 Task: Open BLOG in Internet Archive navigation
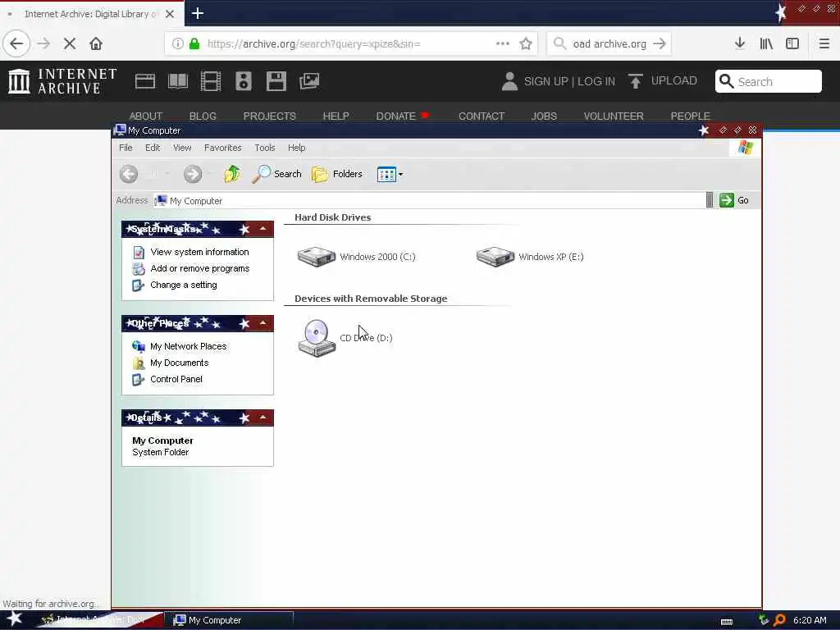tap(203, 116)
